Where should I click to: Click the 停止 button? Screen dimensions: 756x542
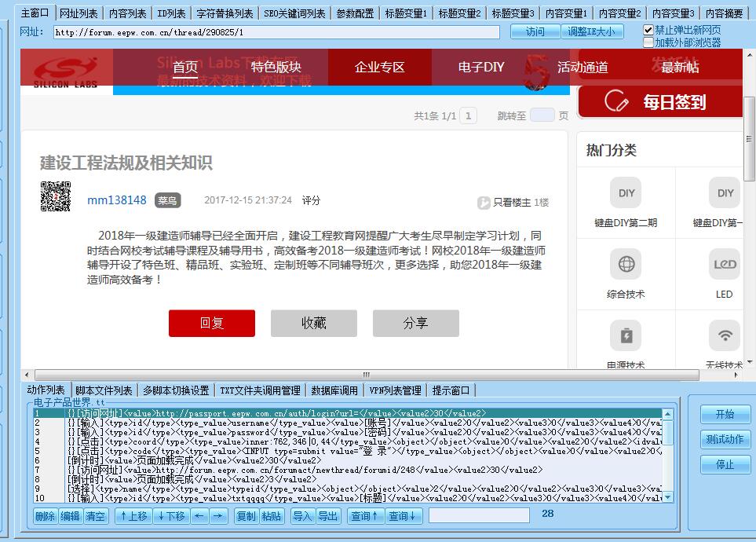[725, 465]
